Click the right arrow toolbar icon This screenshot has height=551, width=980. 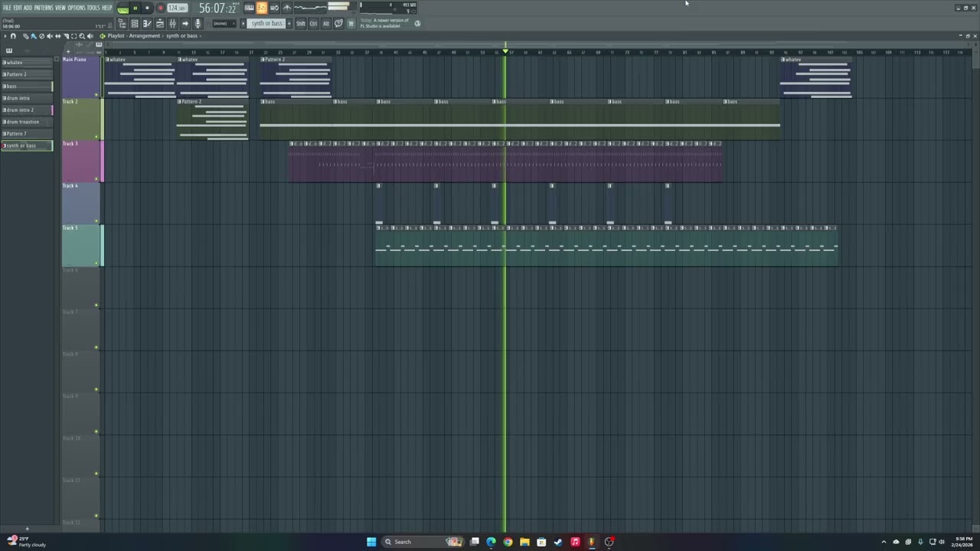[x=185, y=24]
